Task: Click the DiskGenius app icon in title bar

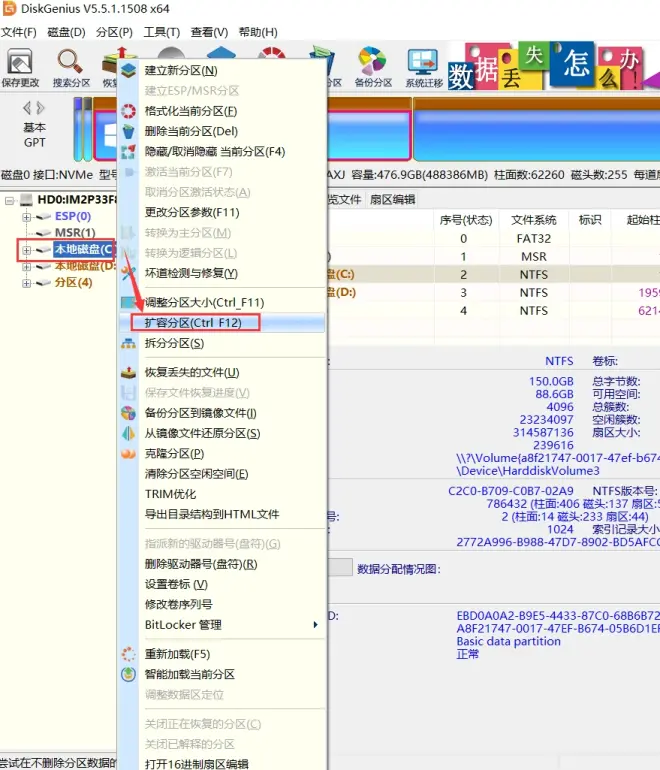Action: (9, 8)
